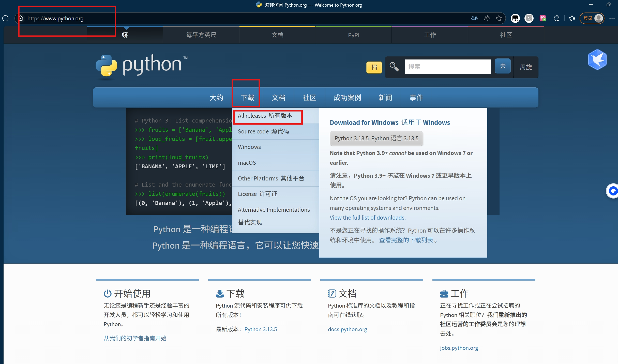Click the 登录 profile button

click(592, 18)
